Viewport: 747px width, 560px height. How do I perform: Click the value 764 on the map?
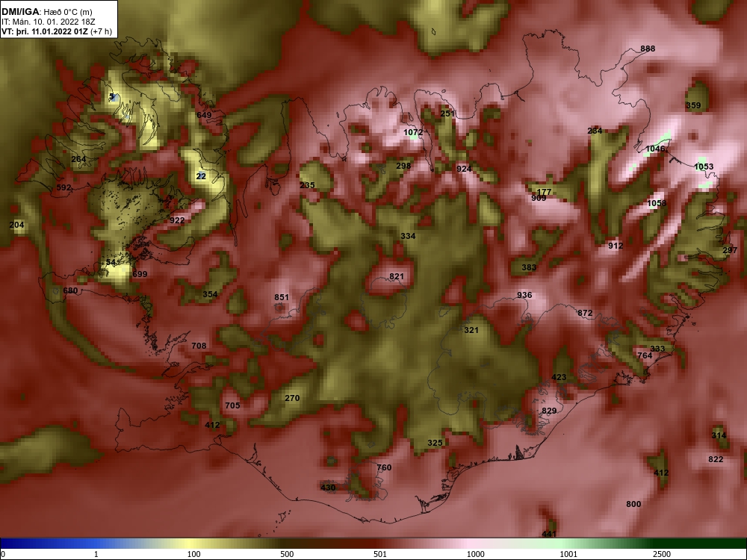[645, 355]
